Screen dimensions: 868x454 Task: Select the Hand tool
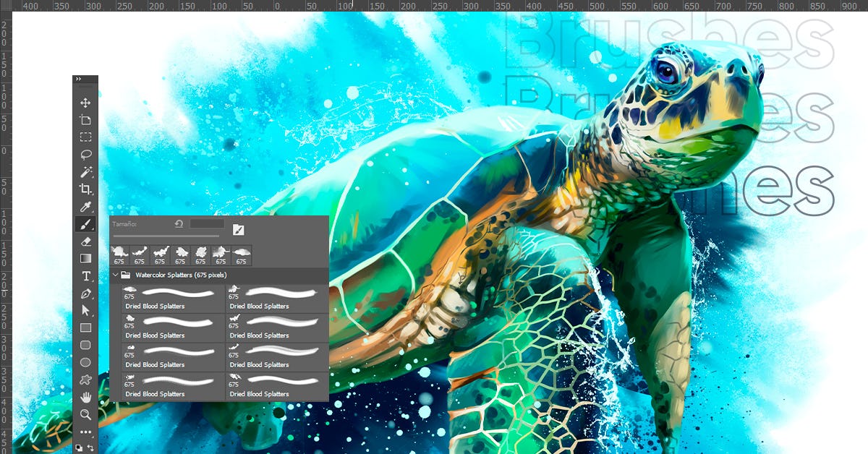(x=85, y=397)
